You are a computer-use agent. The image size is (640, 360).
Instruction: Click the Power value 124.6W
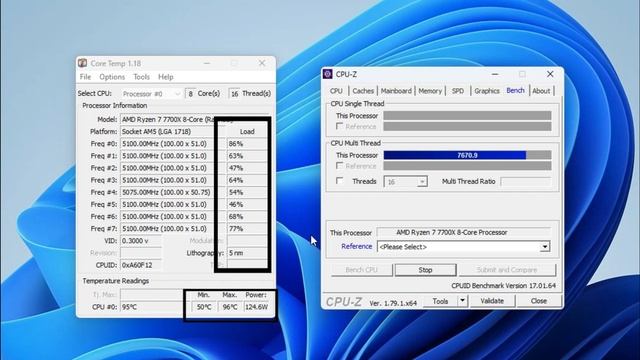tap(256, 307)
